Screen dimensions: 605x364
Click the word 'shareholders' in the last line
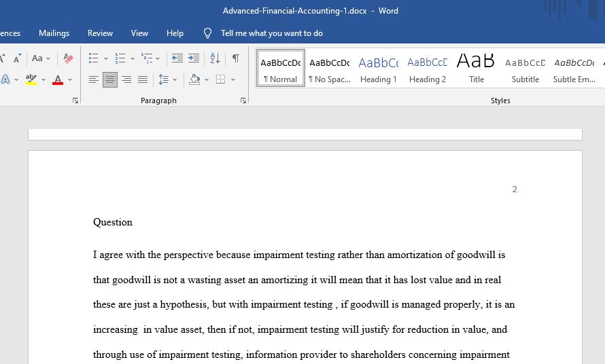(378, 354)
